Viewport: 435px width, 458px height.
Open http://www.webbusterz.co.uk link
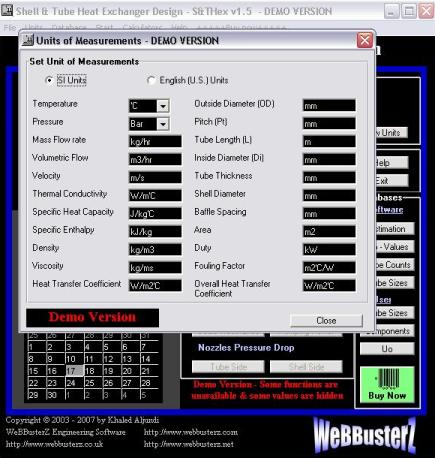pyautogui.click(x=55, y=444)
